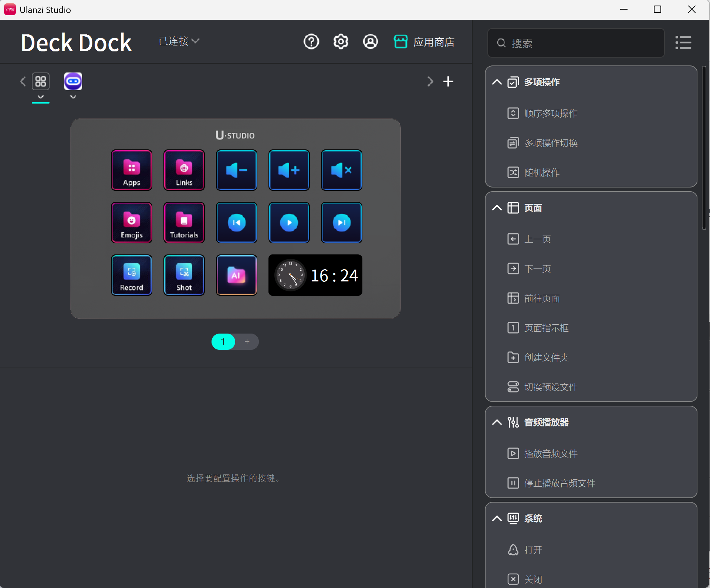Open the help question mark icon

pyautogui.click(x=311, y=42)
